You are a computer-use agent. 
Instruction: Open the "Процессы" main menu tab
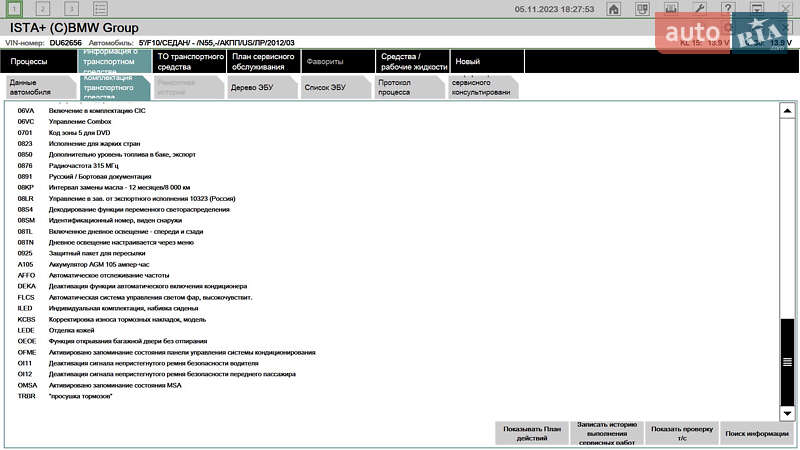[x=38, y=62]
